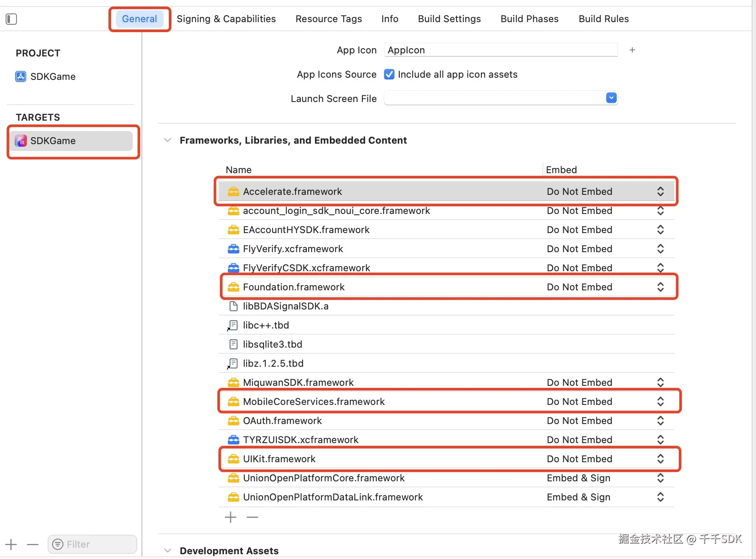
Task: Open the Build Settings tab
Action: [x=449, y=19]
